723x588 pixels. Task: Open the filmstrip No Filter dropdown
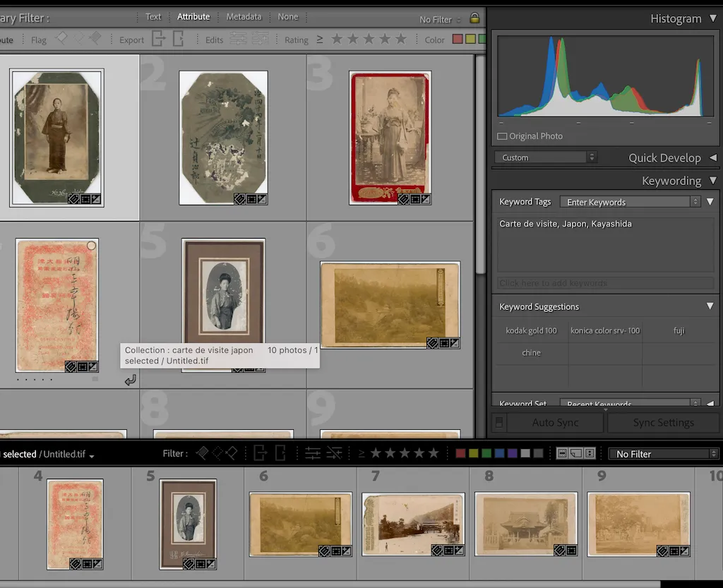coord(664,454)
